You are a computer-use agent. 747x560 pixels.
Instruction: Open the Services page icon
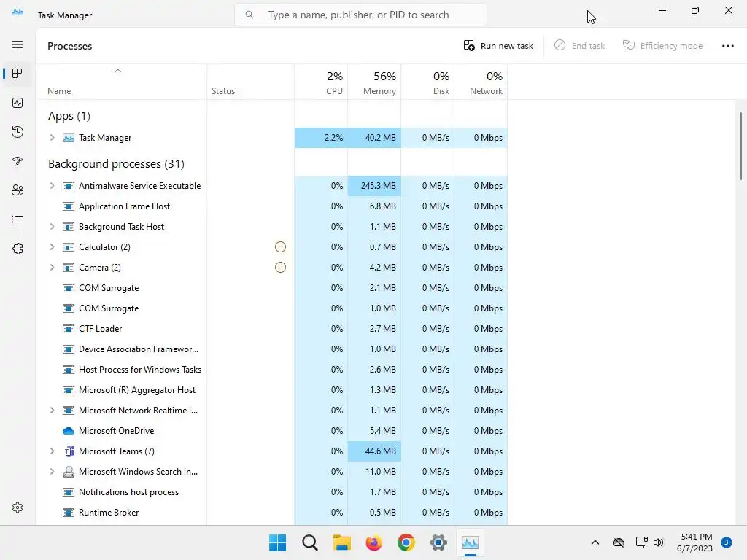18,249
